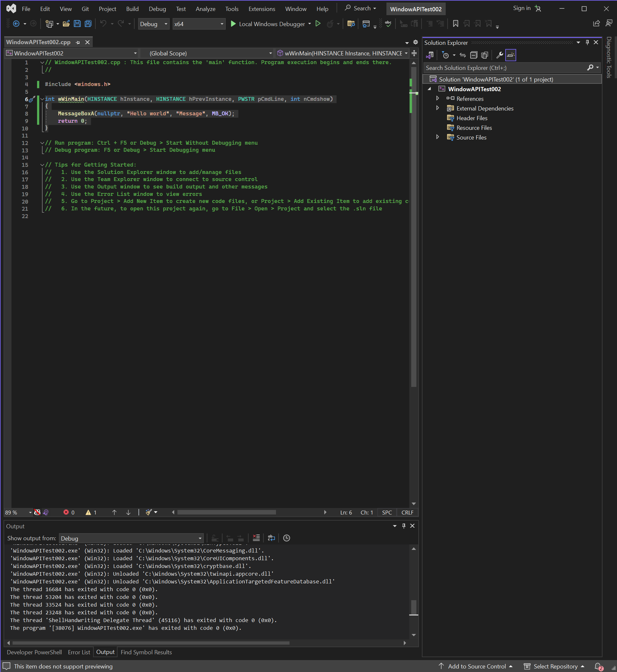Open Solution Explorer Properties wrench icon
Viewport: 617px width, 672px height.
pyautogui.click(x=499, y=55)
